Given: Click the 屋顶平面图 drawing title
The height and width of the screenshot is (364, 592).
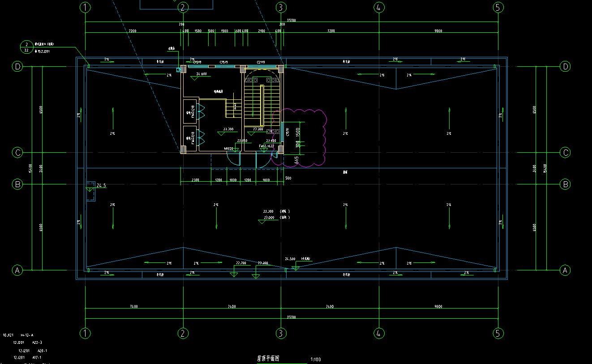Looking at the screenshot, I should [268, 359].
